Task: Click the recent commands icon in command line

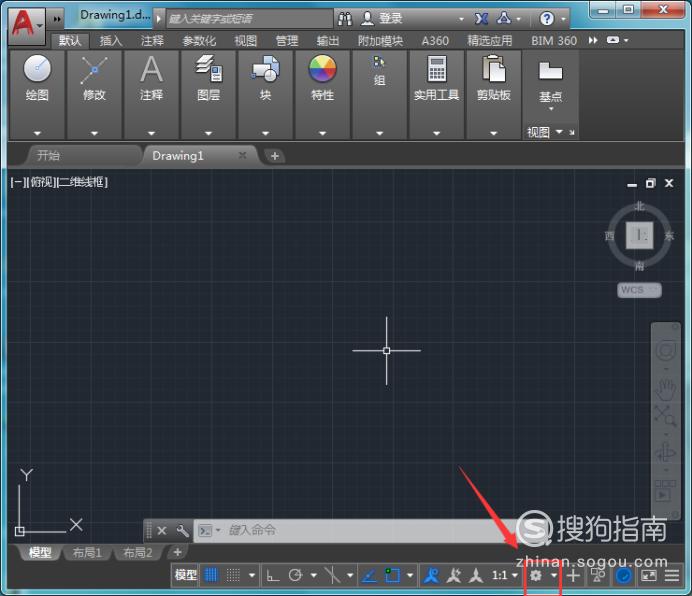Action: tap(206, 530)
